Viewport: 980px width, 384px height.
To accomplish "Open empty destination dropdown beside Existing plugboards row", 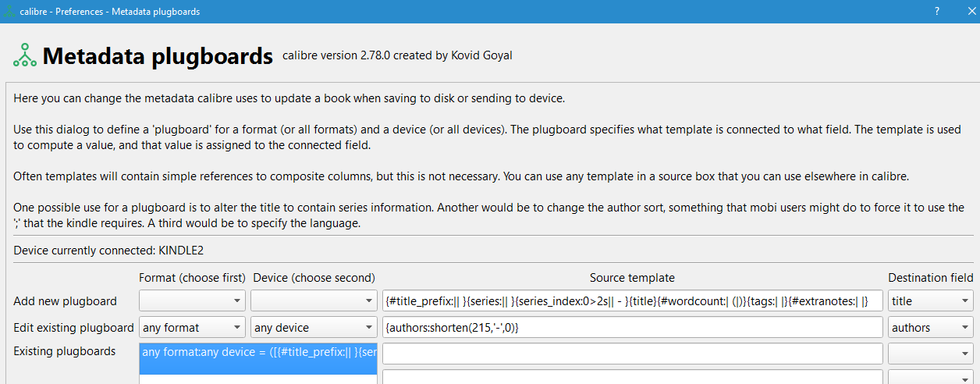I will 930,354.
